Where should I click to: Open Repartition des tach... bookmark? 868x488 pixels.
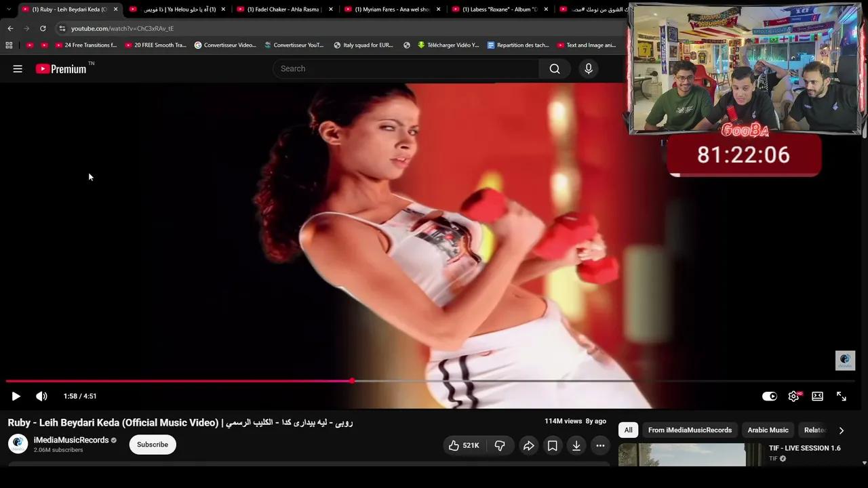pos(518,45)
